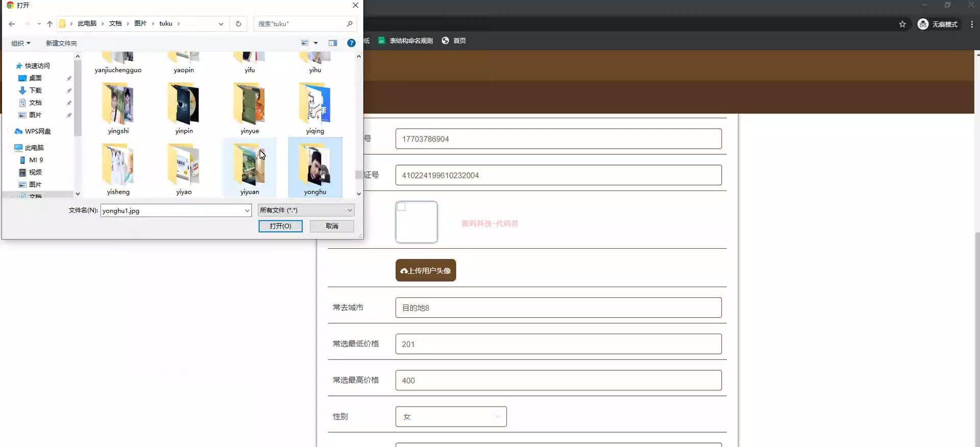Select 此电脑 in the navigation tree
The image size is (980, 447).
tap(29, 148)
